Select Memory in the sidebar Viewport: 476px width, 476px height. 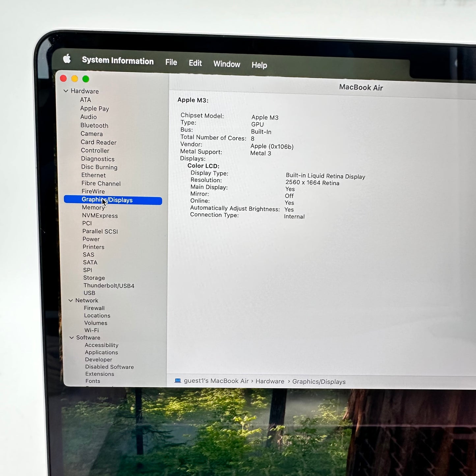[93, 208]
